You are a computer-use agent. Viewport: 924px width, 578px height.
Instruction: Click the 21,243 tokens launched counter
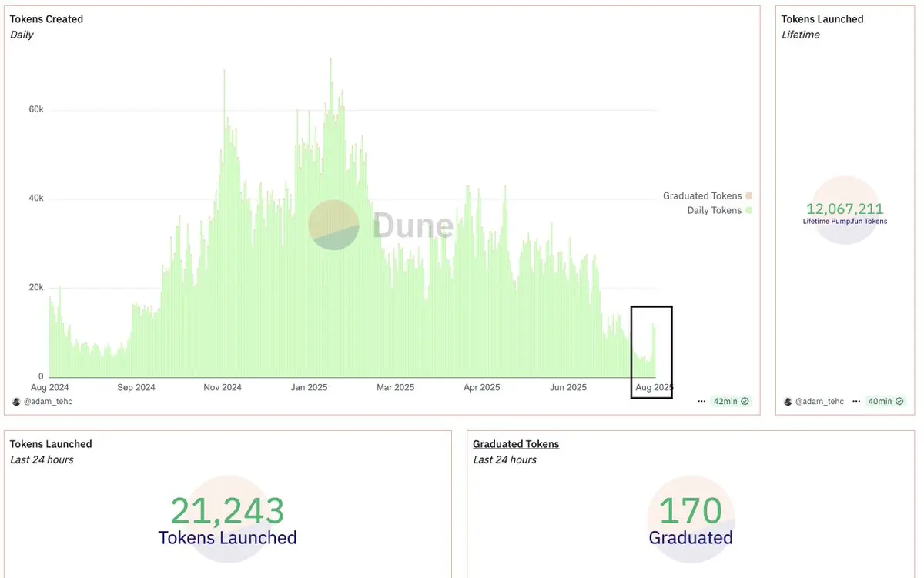click(227, 511)
